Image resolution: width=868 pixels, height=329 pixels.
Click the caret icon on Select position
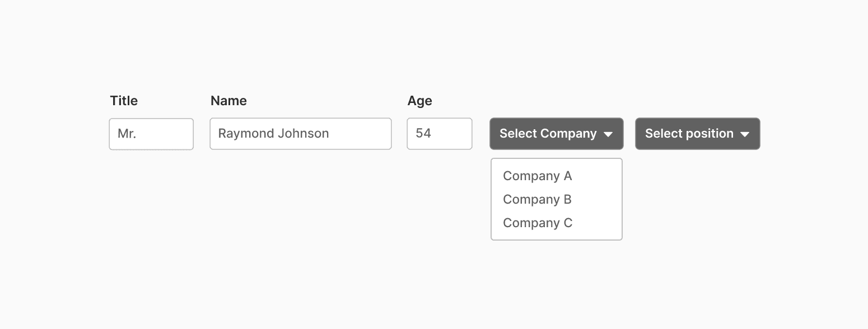(744, 134)
